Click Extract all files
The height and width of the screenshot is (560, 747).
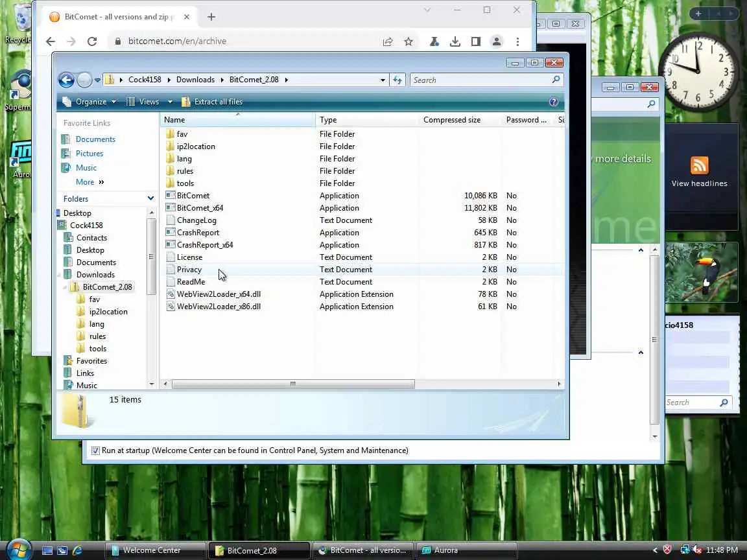point(212,101)
